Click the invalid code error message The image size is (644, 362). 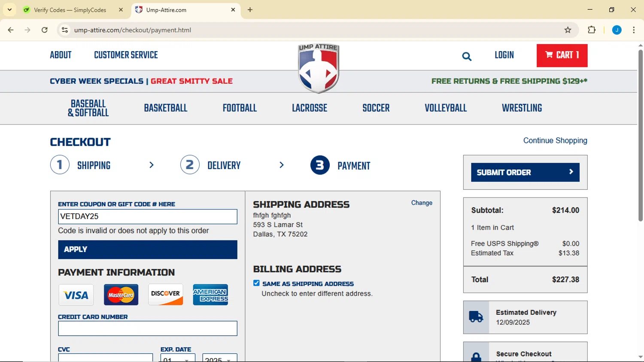[134, 231]
